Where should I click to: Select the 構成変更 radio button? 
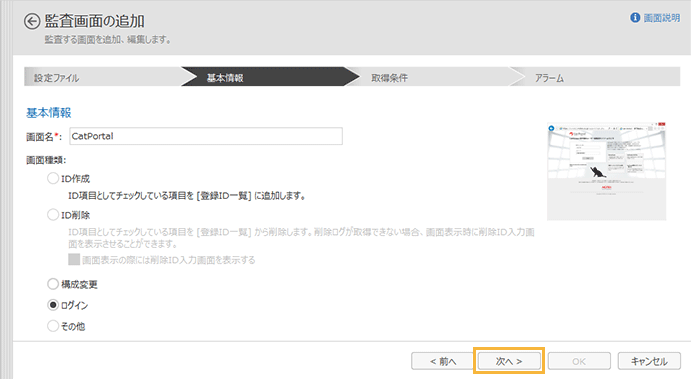(53, 284)
